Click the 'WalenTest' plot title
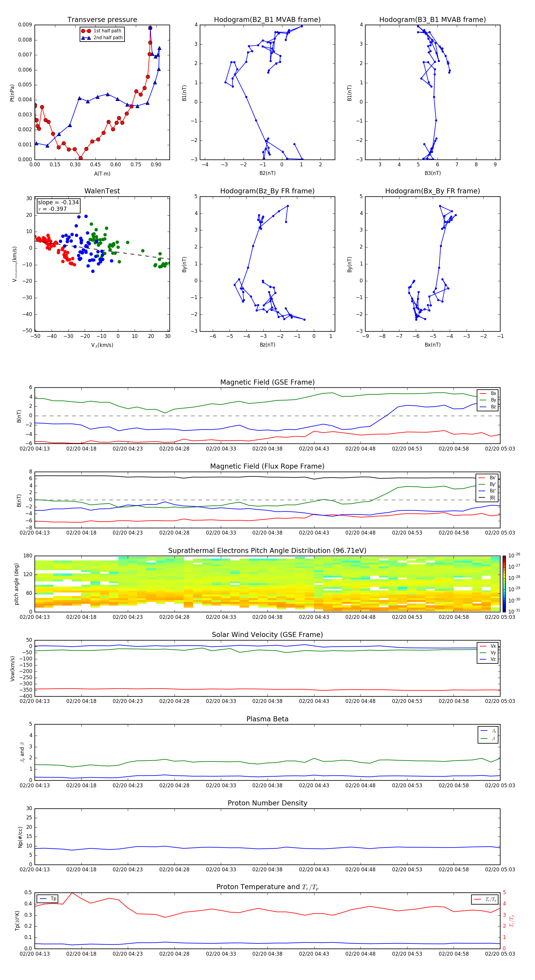535x980 pixels. tap(102, 191)
